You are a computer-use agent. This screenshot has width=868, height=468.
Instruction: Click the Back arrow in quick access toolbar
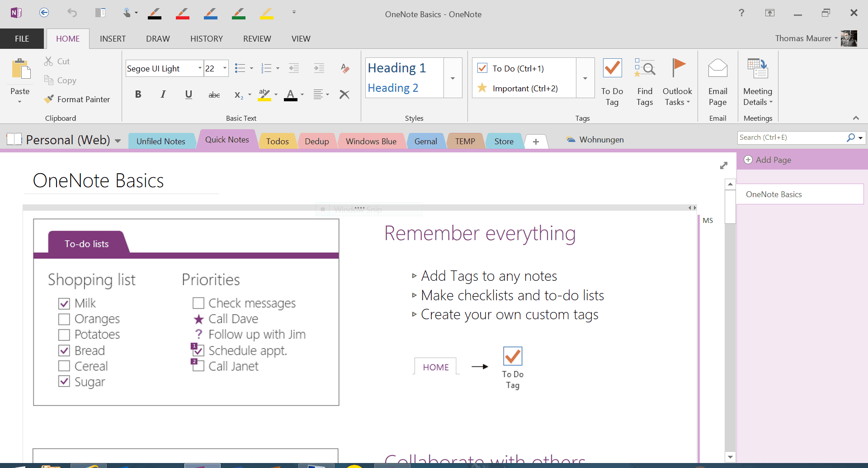[44, 13]
